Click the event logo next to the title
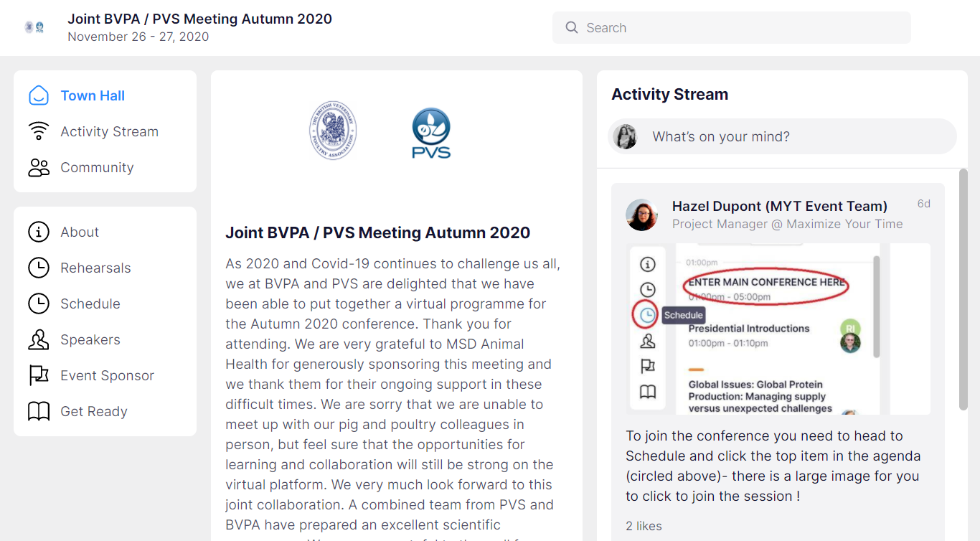The height and width of the screenshot is (541, 980). pos(34,27)
